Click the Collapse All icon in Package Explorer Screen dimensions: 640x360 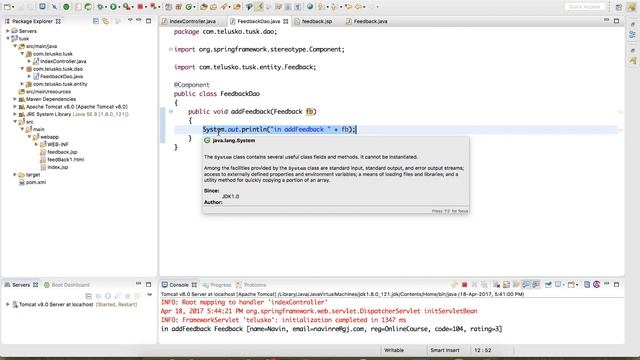point(96,21)
